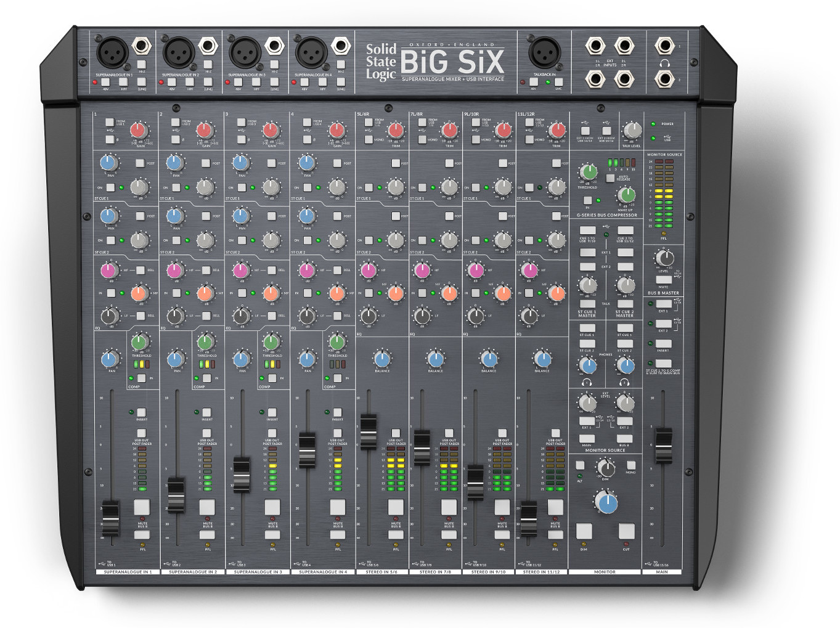Move the Stereo In 7/8 fader
This screenshot has width=840, height=628.
pos(422,448)
